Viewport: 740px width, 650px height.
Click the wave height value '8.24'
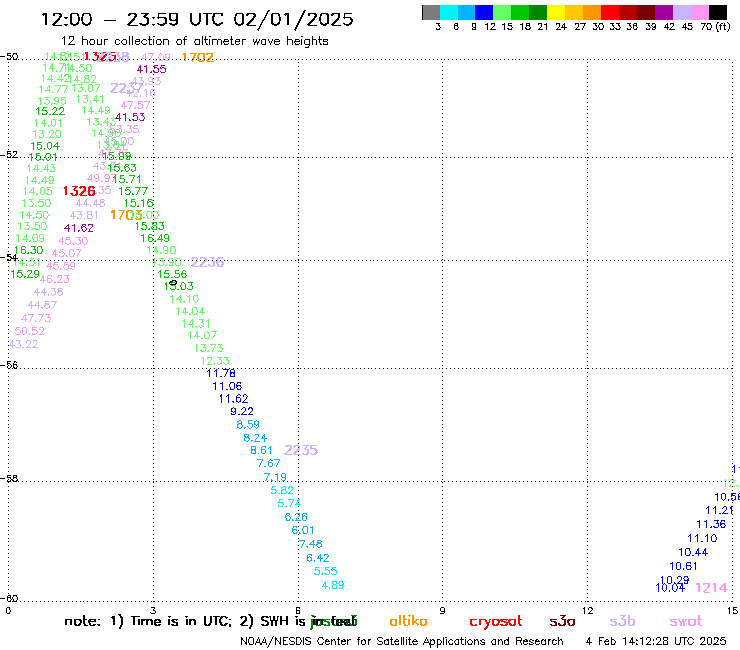[x=255, y=438]
